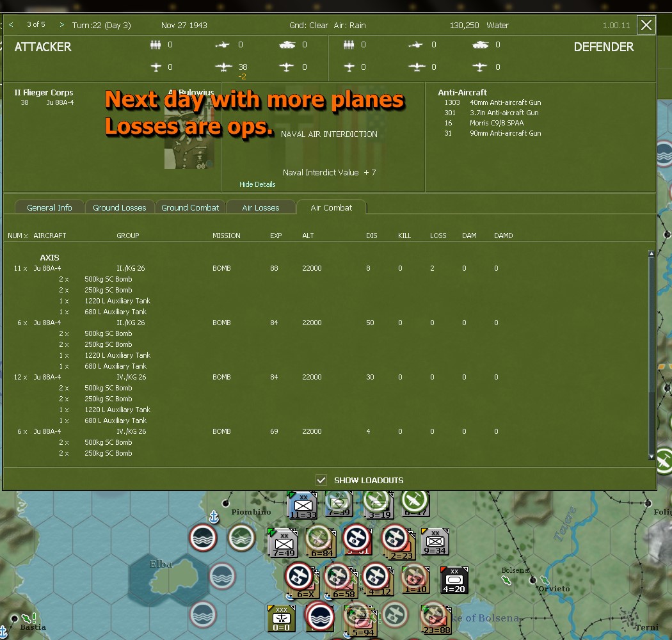
Task: Click the air unit counter 7=49
Action: pyautogui.click(x=282, y=542)
